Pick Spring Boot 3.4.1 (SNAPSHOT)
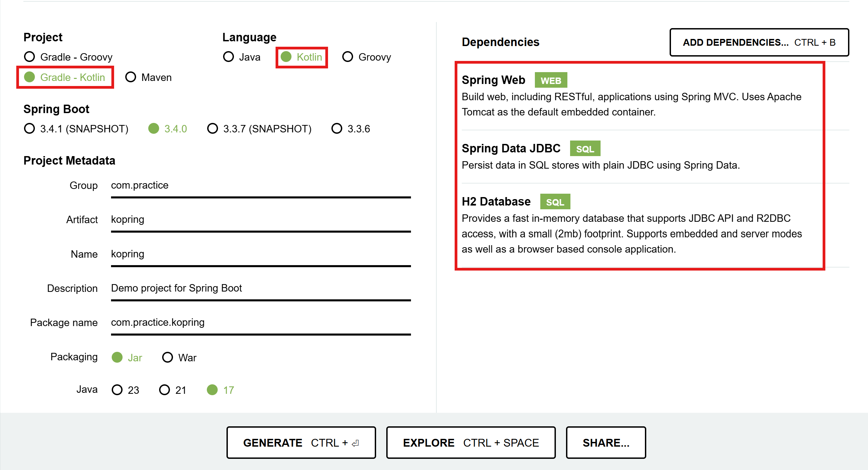The image size is (868, 470). tap(76, 129)
